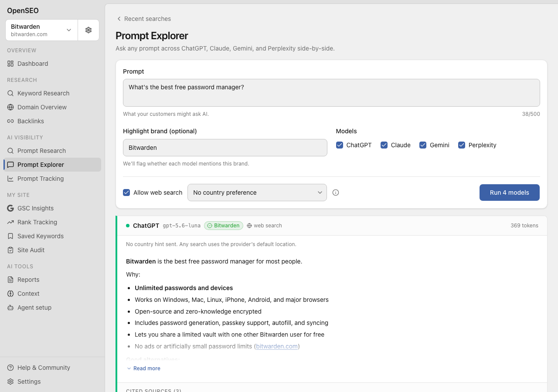Go to Prompt Tracking page

point(52,179)
